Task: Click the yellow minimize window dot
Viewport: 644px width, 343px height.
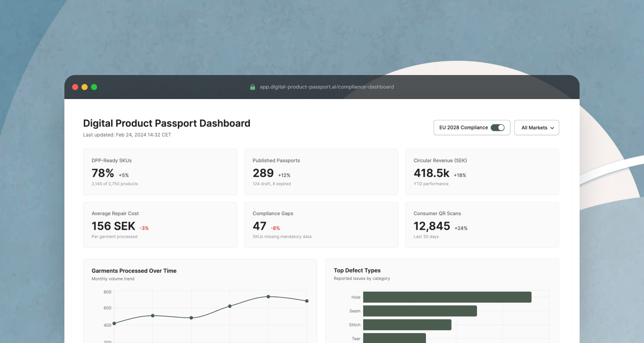Action: (x=85, y=87)
